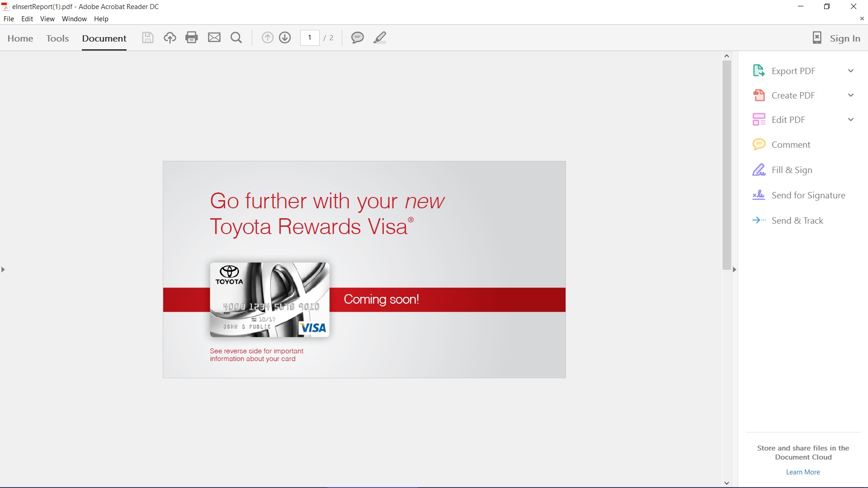The height and width of the screenshot is (488, 868).
Task: Click the Print icon
Action: click(x=192, y=38)
